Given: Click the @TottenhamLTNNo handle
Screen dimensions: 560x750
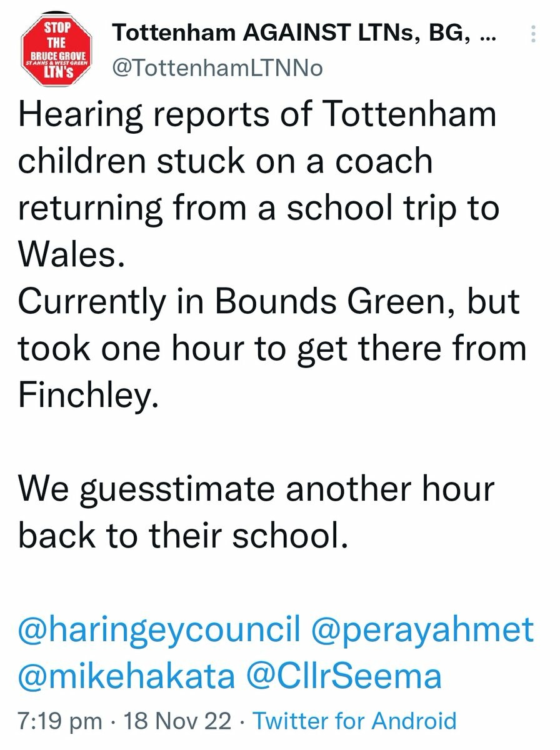Looking at the screenshot, I should 217,67.
